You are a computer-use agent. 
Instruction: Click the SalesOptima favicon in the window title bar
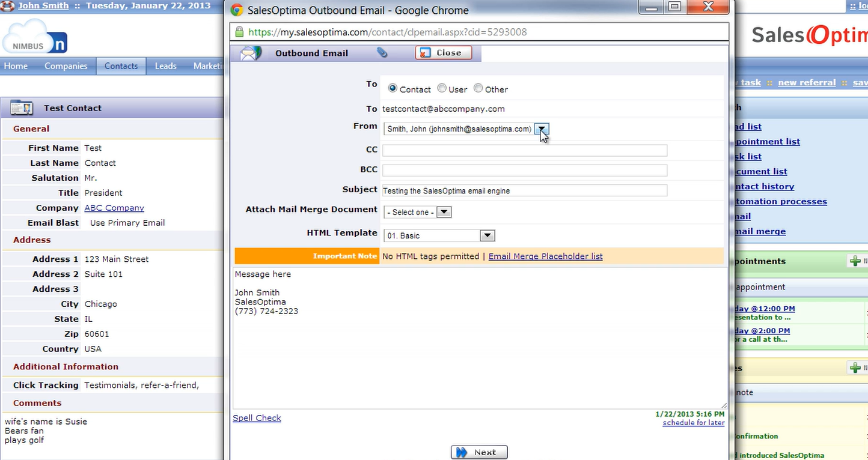tap(236, 10)
